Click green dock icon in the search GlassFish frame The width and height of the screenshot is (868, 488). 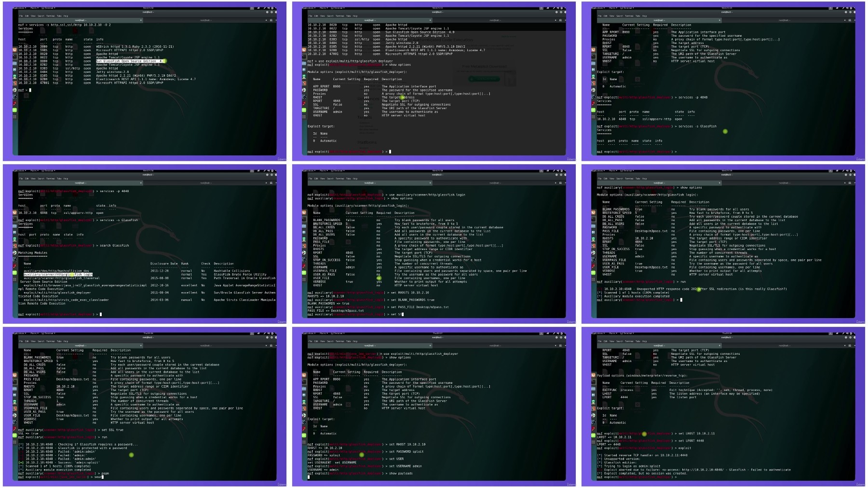[15, 273]
